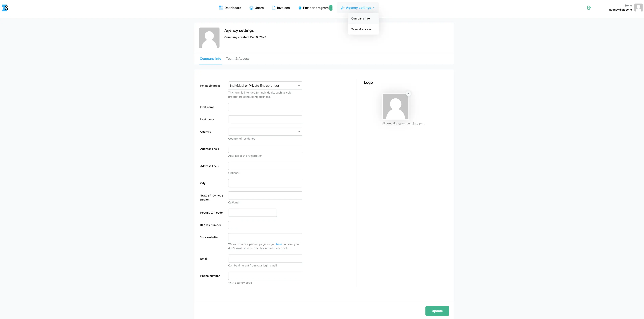Click the Address line 1 field
The height and width of the screenshot is (319, 644).
pos(265,149)
